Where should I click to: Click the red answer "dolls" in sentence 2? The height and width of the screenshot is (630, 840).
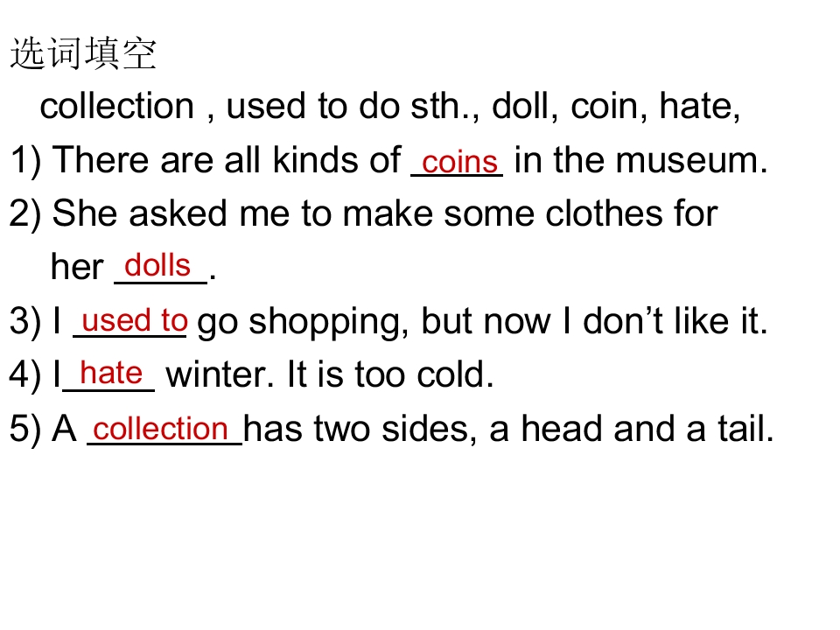(x=158, y=265)
